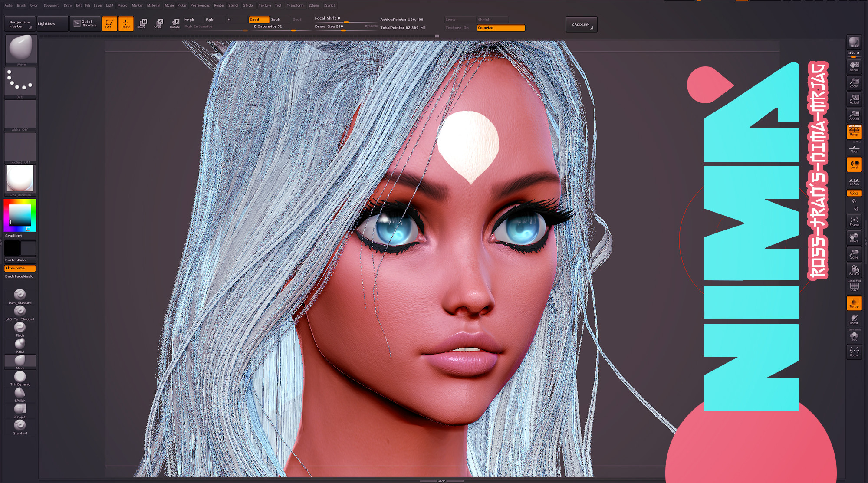868x483 pixels.
Task: Click the BPR render icon
Action: coord(854,43)
